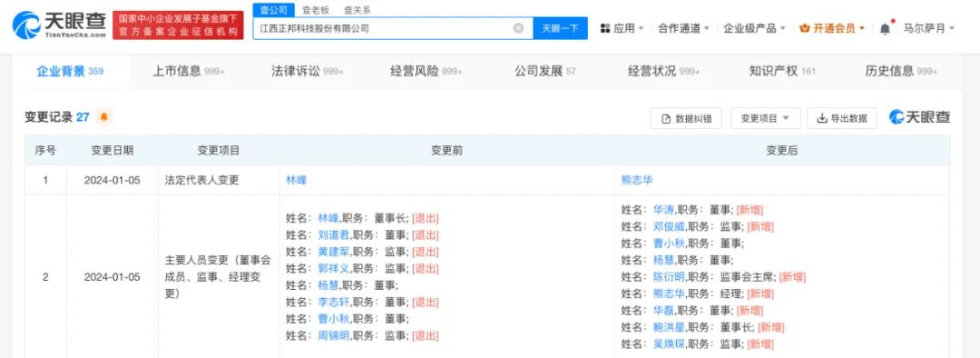
Task: Select the 知识产权 tab
Action: tap(782, 72)
